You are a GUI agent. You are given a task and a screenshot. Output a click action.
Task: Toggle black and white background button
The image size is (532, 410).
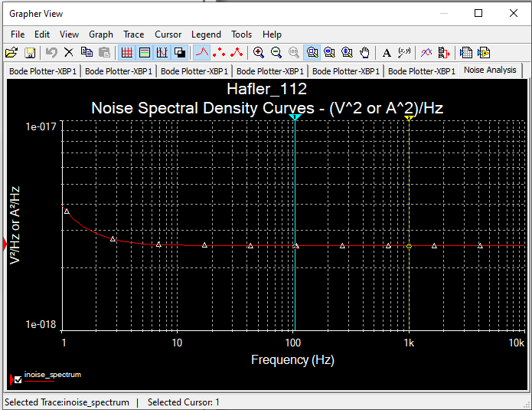click(179, 53)
